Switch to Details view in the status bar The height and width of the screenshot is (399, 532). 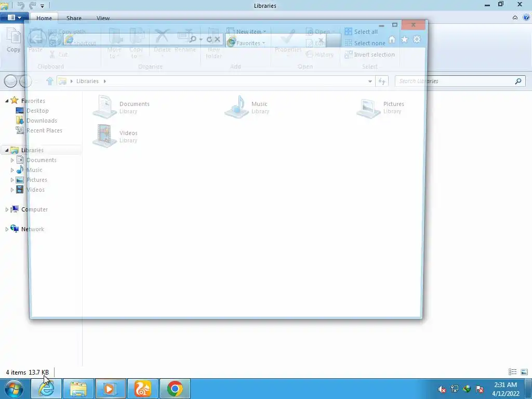[512, 372]
